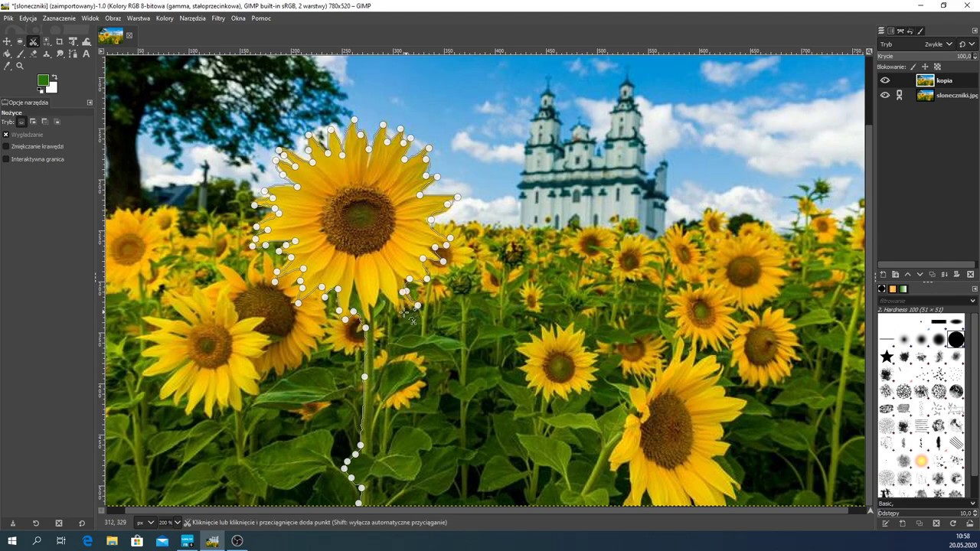
Task: Open the layer mode group switcher dropdown
Action: tap(967, 44)
